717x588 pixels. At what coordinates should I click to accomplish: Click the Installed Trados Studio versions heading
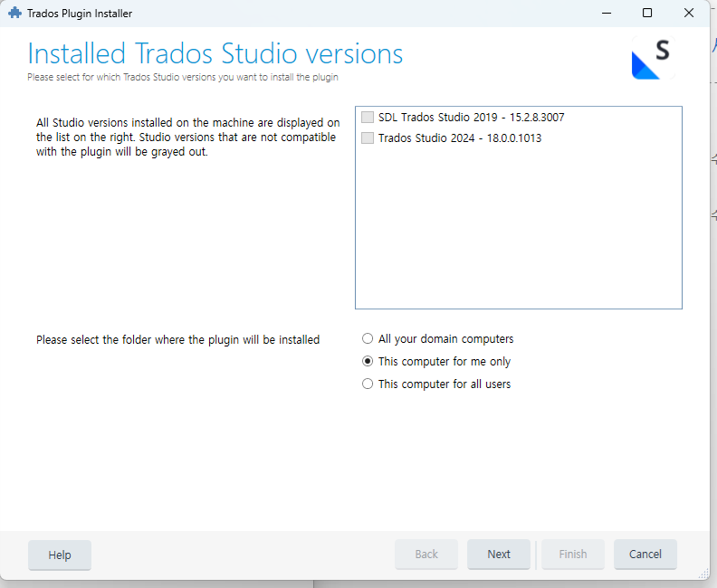[x=215, y=54]
